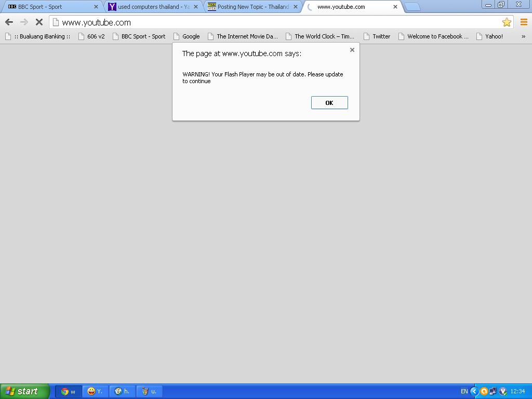The width and height of the screenshot is (532, 399).
Task: Close the www.youtube.com tab
Action: 395,7
